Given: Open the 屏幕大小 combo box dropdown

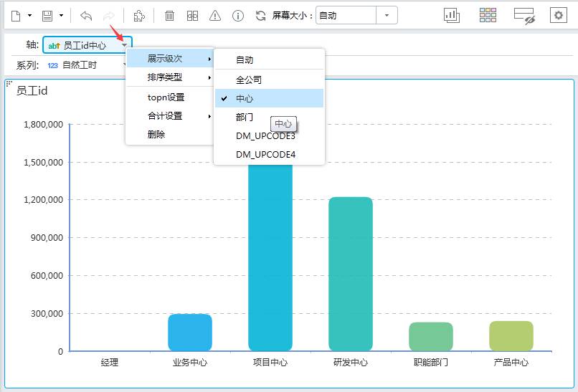Looking at the screenshot, I should (387, 16).
